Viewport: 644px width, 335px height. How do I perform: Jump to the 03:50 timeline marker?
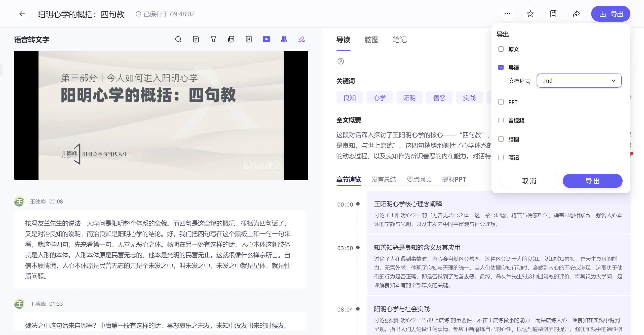click(345, 248)
